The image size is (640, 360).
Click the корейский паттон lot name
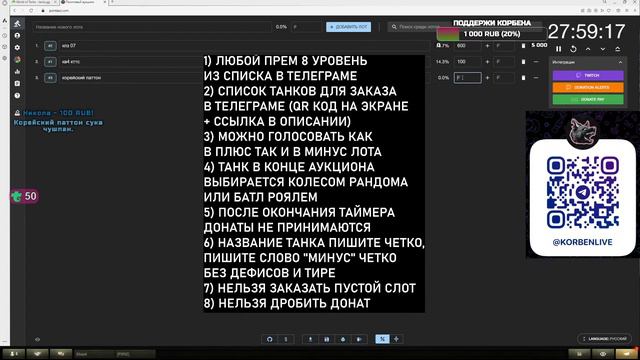[x=81, y=78]
